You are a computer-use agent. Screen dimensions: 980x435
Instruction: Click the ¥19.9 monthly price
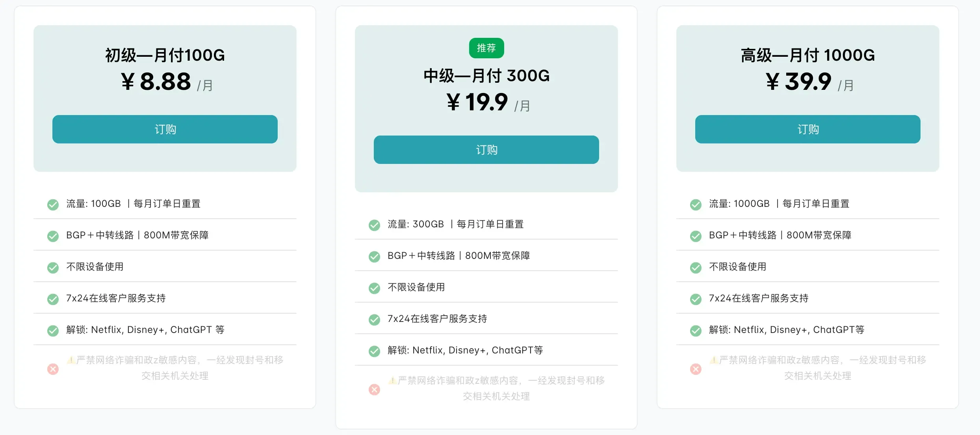(479, 104)
